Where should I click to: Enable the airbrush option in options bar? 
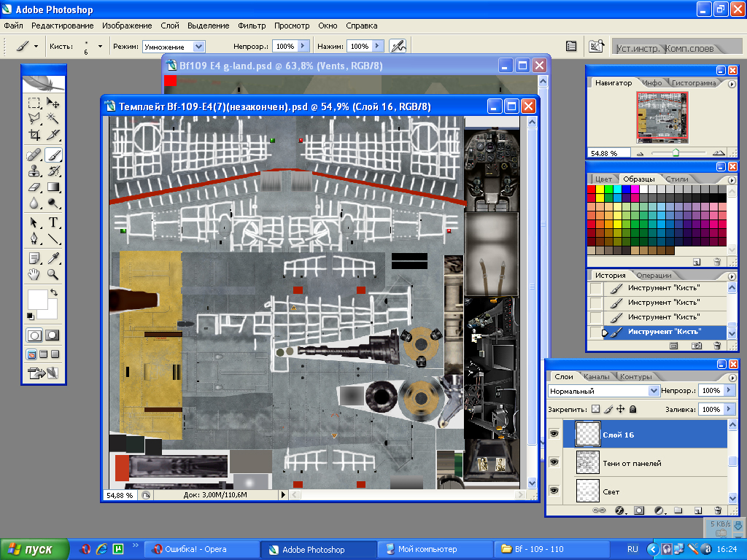[x=398, y=46]
